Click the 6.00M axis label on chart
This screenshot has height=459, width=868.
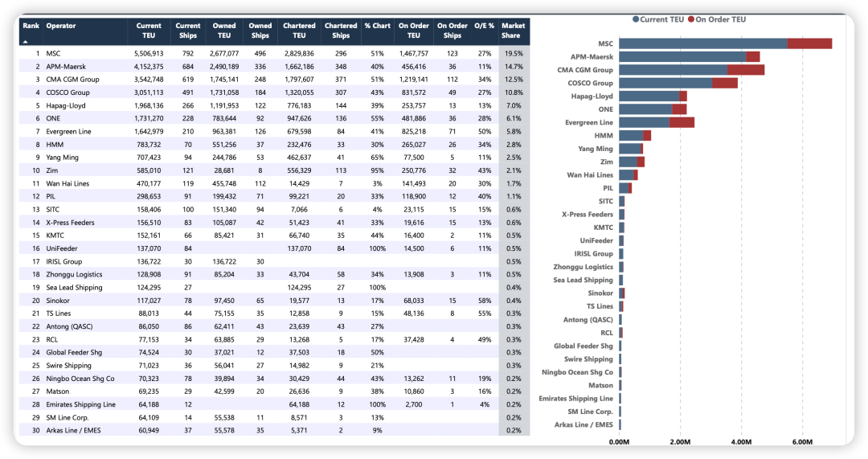click(x=802, y=442)
